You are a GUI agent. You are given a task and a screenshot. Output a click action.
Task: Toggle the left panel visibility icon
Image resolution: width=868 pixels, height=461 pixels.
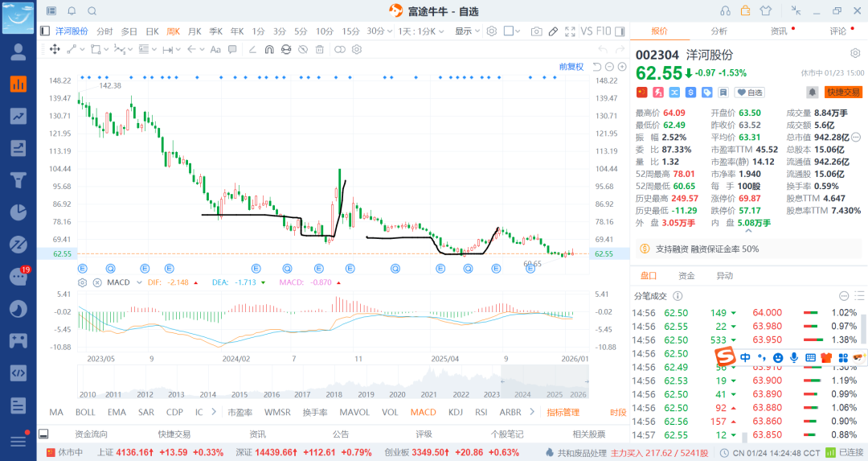tap(45, 31)
